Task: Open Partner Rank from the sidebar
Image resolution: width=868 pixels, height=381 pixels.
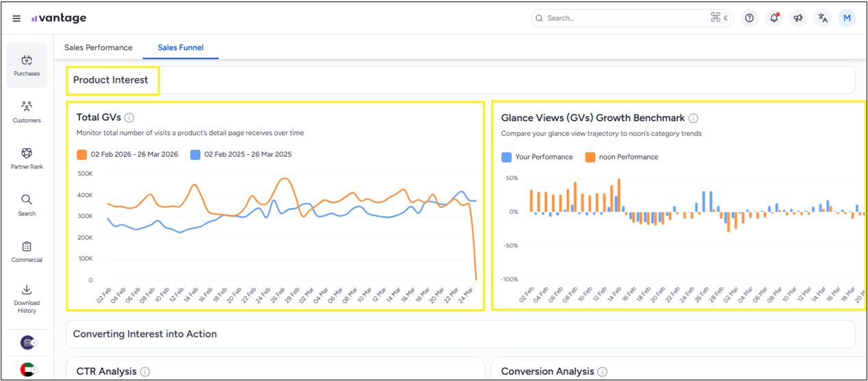Action: tap(27, 159)
